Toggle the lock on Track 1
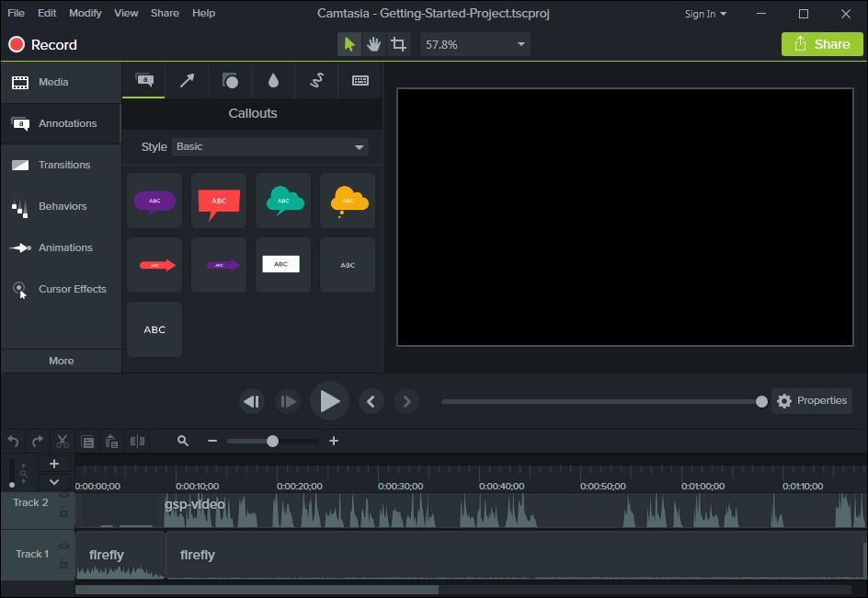The width and height of the screenshot is (868, 598). [64, 563]
